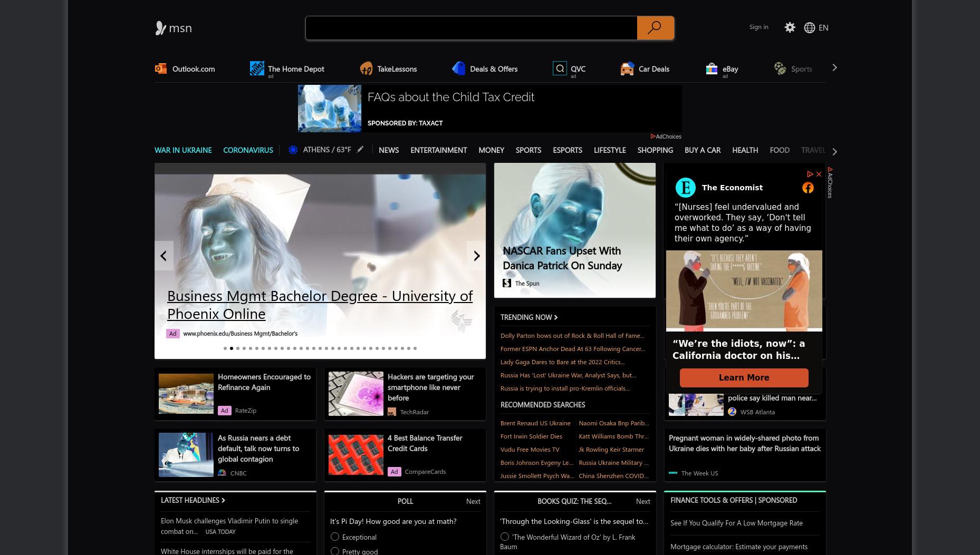This screenshot has width=980, height=555.
Task: Select the Pretty good poll option
Action: pyautogui.click(x=334, y=551)
